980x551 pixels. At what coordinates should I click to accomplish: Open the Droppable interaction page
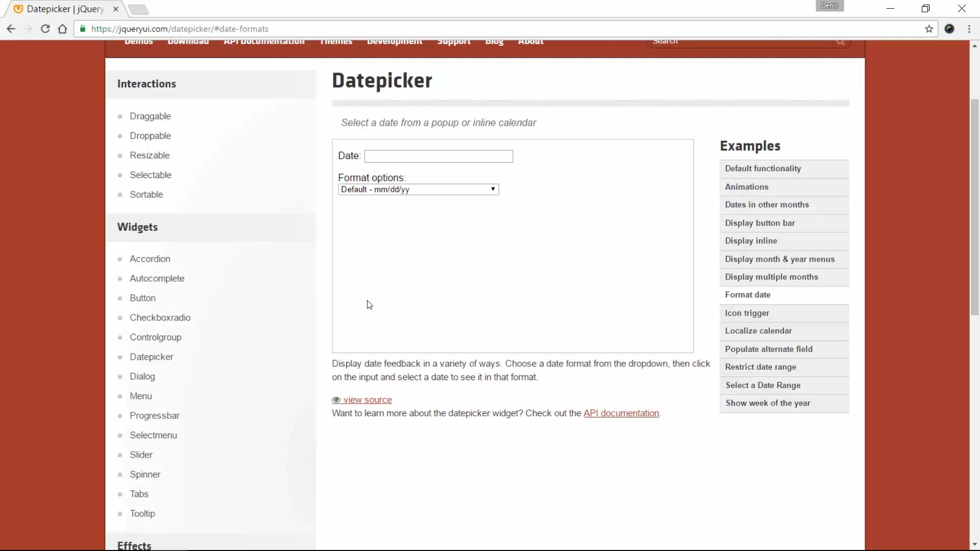tap(150, 136)
